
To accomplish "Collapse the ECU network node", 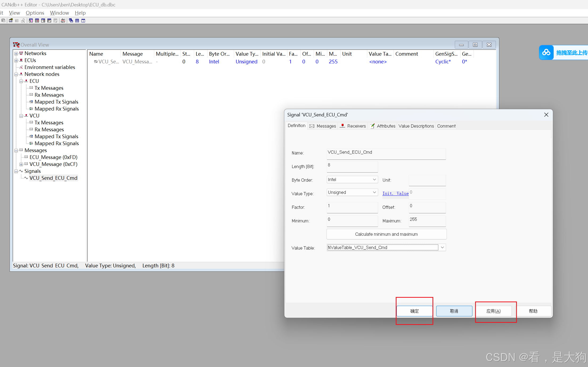I will click(21, 81).
